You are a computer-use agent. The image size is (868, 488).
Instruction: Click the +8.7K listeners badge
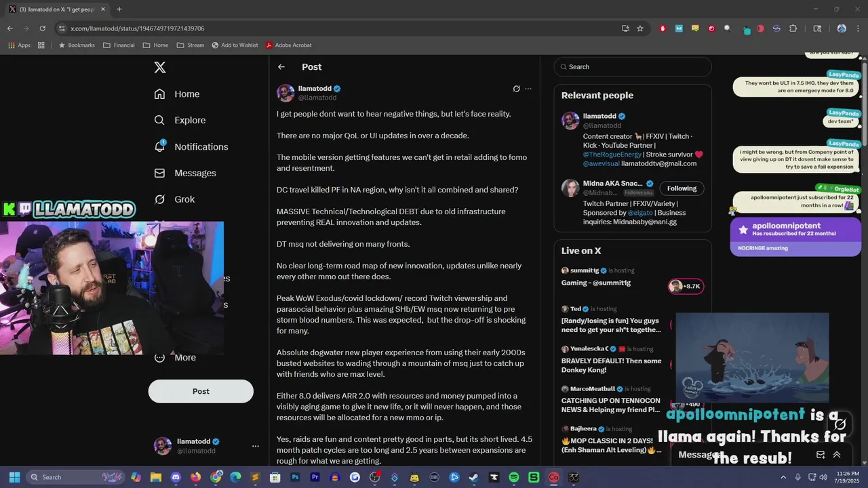coord(686,286)
